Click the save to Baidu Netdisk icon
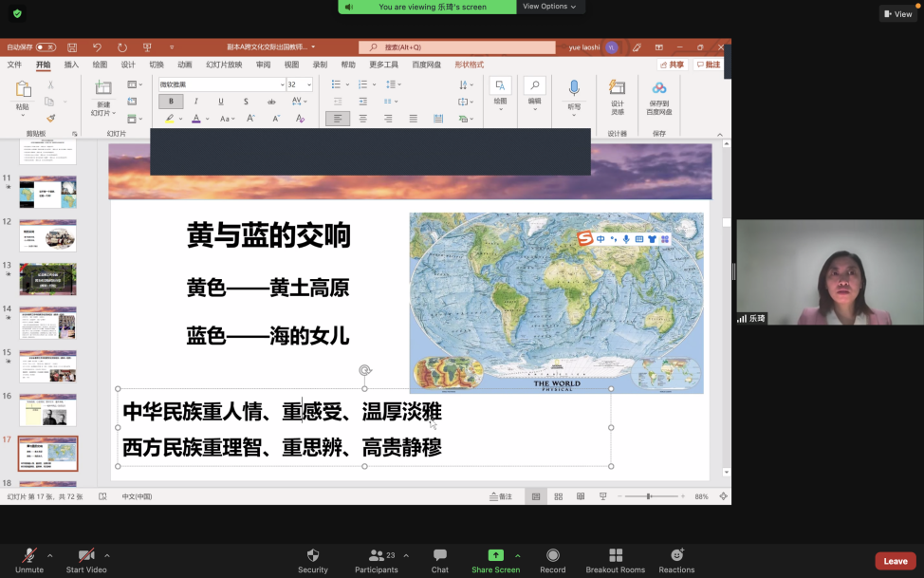The image size is (924, 578). [659, 89]
